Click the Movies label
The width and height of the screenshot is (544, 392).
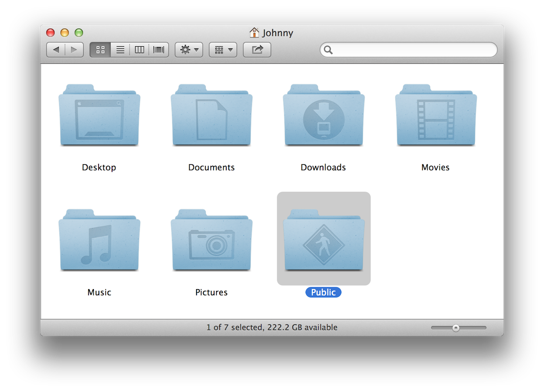[x=435, y=167]
